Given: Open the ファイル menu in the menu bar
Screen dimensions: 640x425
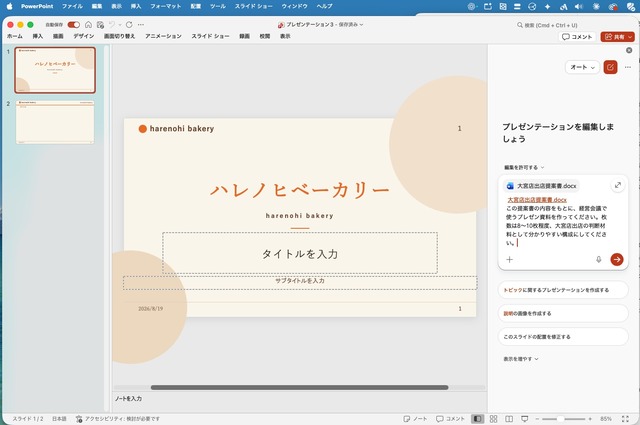Looking at the screenshot, I should 72,6.
